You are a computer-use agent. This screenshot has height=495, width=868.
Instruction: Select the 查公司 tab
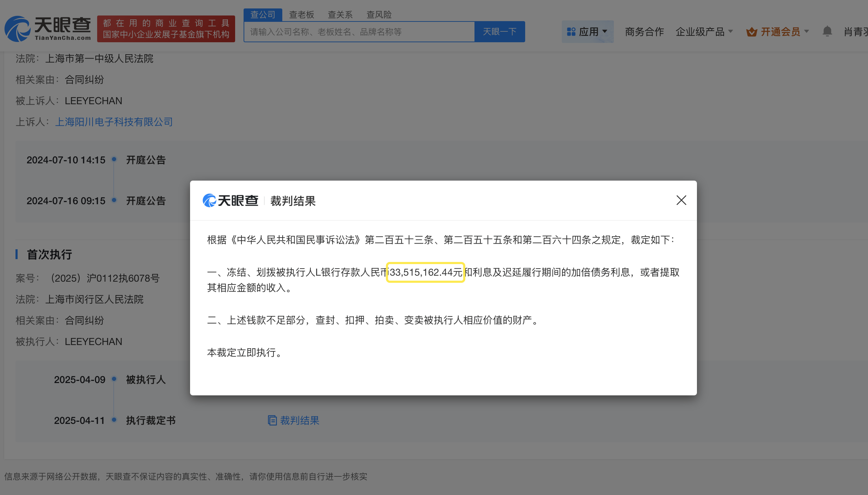(263, 14)
